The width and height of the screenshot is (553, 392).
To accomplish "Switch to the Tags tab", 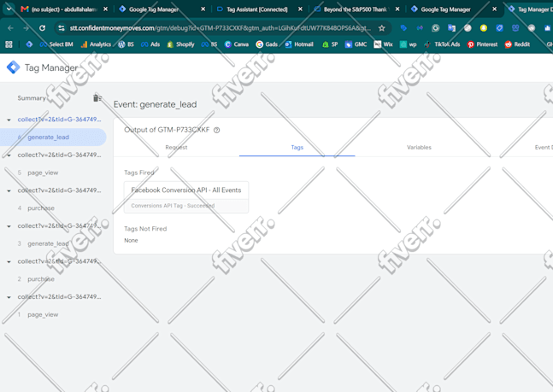I will click(x=297, y=148).
